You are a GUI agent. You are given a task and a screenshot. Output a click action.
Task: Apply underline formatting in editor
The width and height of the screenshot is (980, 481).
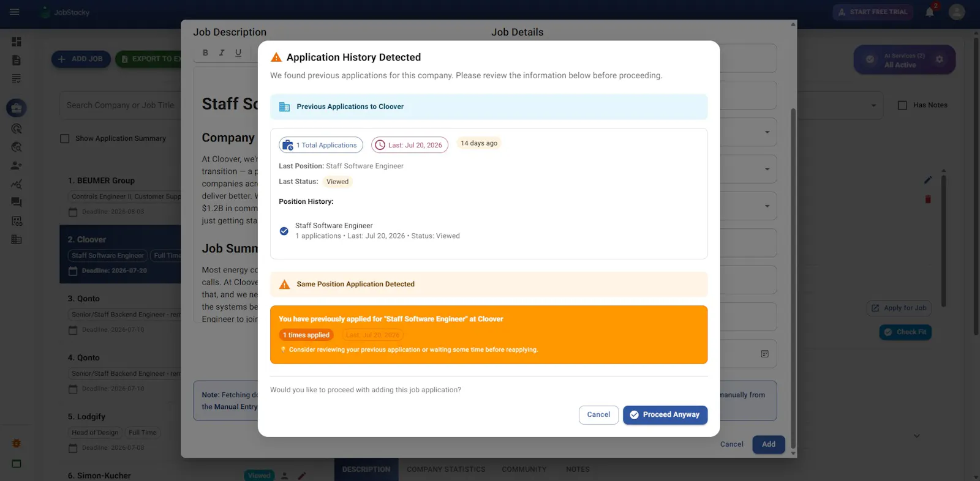tap(238, 53)
